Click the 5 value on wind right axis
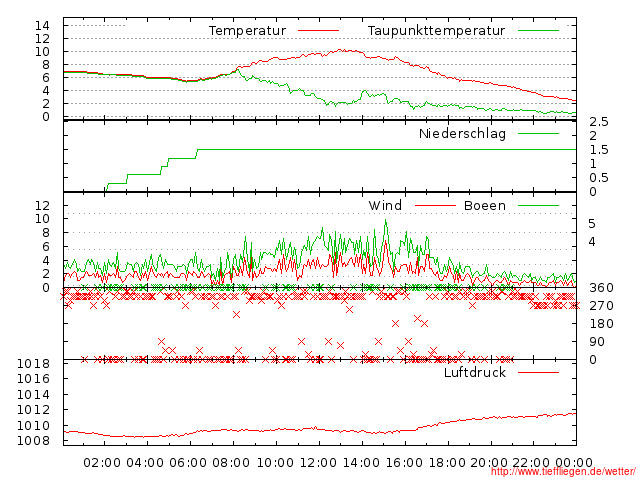 tap(592, 224)
